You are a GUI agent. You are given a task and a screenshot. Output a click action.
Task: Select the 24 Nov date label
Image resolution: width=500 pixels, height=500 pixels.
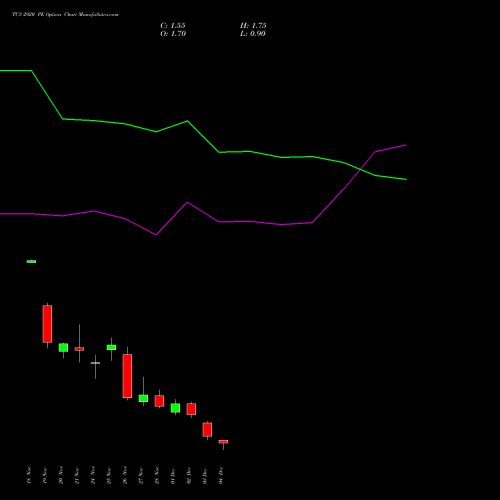pyautogui.click(x=93, y=475)
